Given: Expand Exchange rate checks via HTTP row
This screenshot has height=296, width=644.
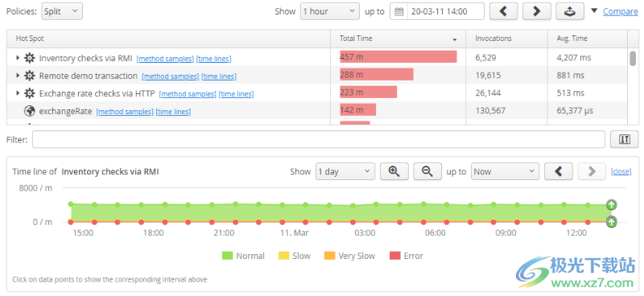Looking at the screenshot, I should tap(18, 93).
